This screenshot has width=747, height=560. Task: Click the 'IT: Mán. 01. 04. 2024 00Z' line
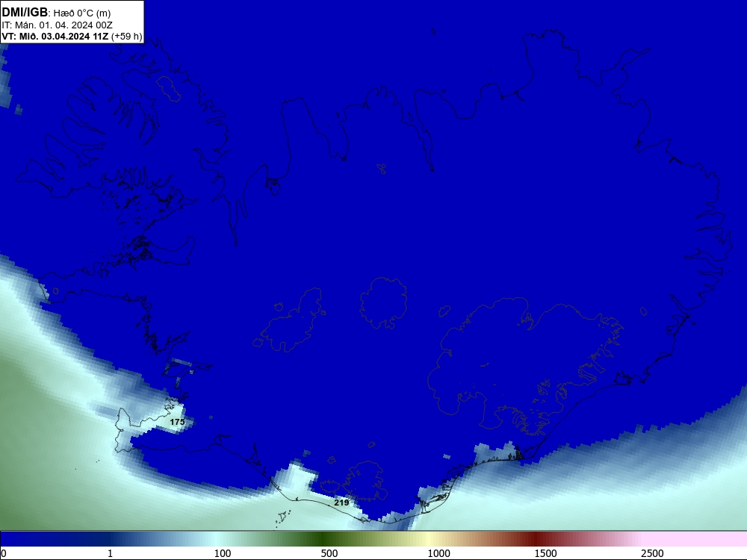click(x=58, y=25)
